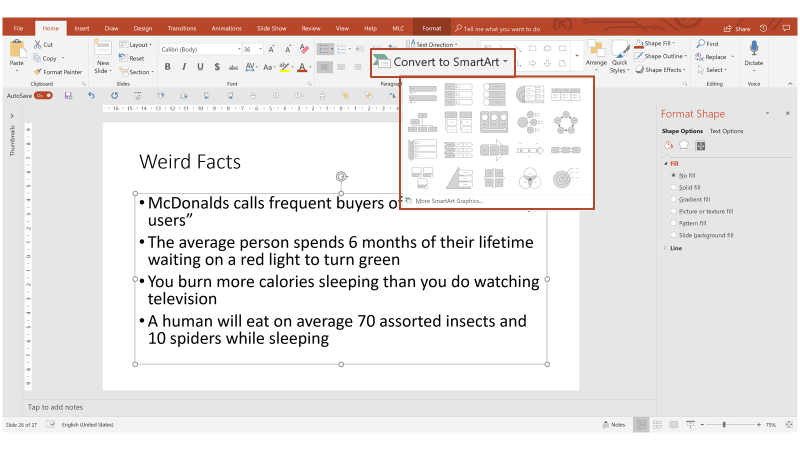The width and height of the screenshot is (800, 450).
Task: Click the Replace button
Action: [714, 57]
